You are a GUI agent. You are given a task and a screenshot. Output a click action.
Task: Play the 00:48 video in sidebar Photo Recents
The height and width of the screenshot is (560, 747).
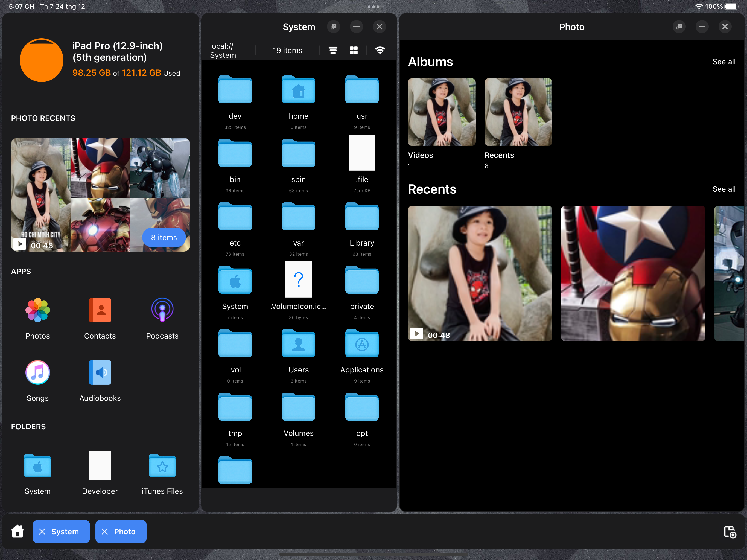(40, 194)
